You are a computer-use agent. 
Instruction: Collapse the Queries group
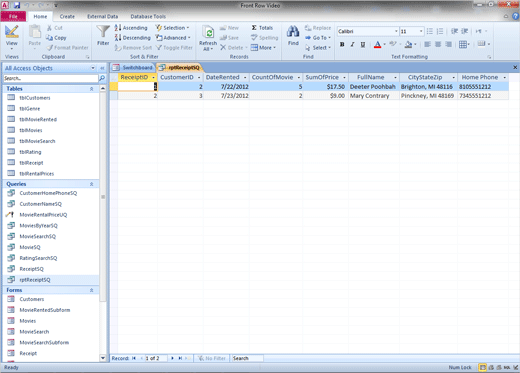tap(91, 184)
